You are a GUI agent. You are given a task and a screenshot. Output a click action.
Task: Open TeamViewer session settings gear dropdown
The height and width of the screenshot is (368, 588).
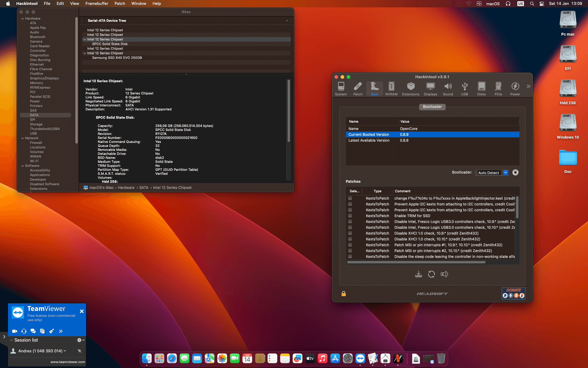[x=81, y=340]
